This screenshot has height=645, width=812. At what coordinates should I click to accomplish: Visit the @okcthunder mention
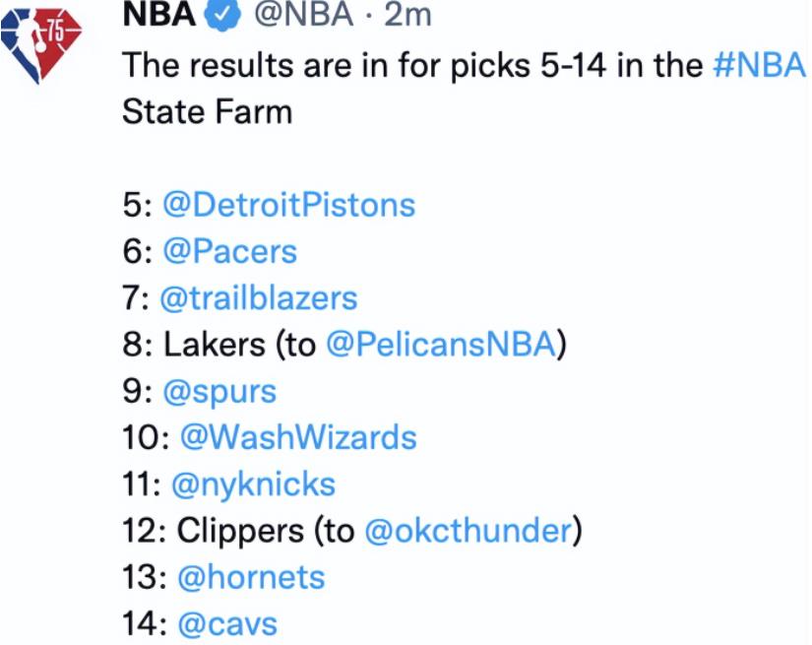[468, 531]
